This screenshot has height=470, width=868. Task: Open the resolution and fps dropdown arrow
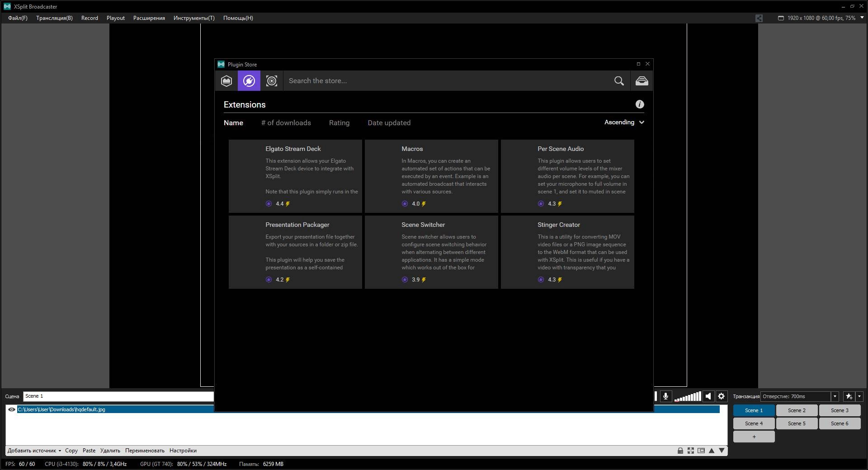click(x=862, y=18)
